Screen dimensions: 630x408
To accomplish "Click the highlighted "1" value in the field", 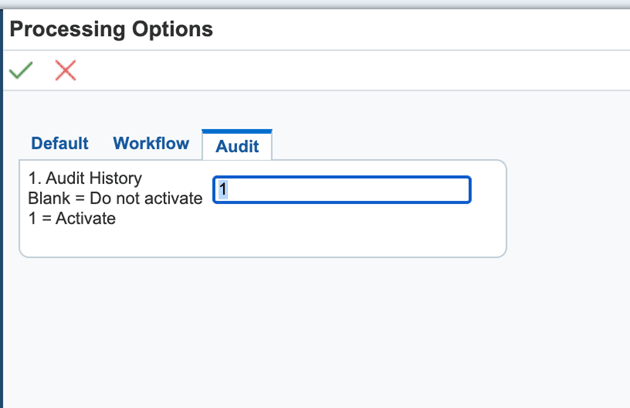I will tap(224, 189).
